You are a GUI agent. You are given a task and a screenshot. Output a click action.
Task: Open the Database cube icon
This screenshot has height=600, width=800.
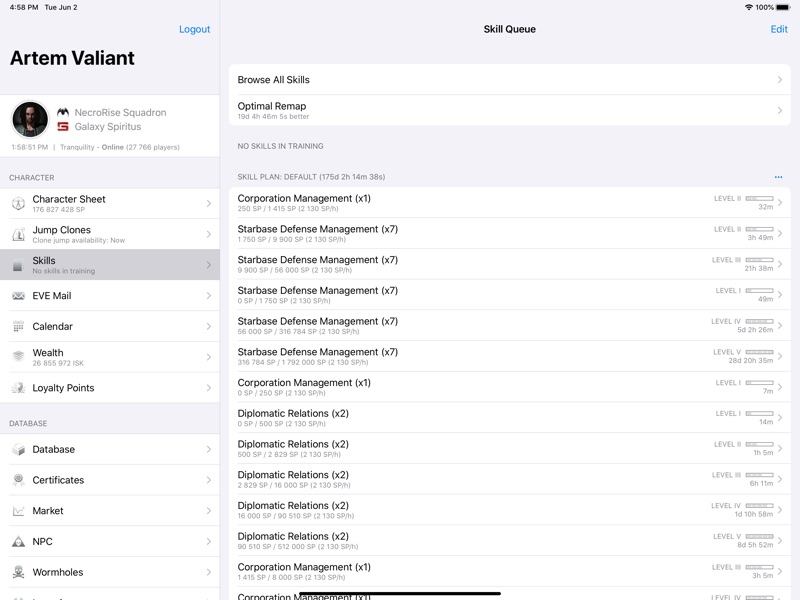(18, 449)
